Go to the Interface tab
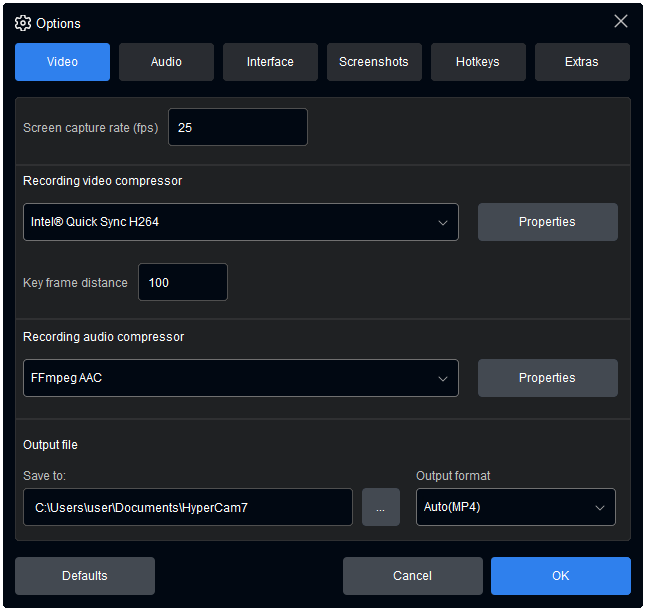 click(270, 62)
